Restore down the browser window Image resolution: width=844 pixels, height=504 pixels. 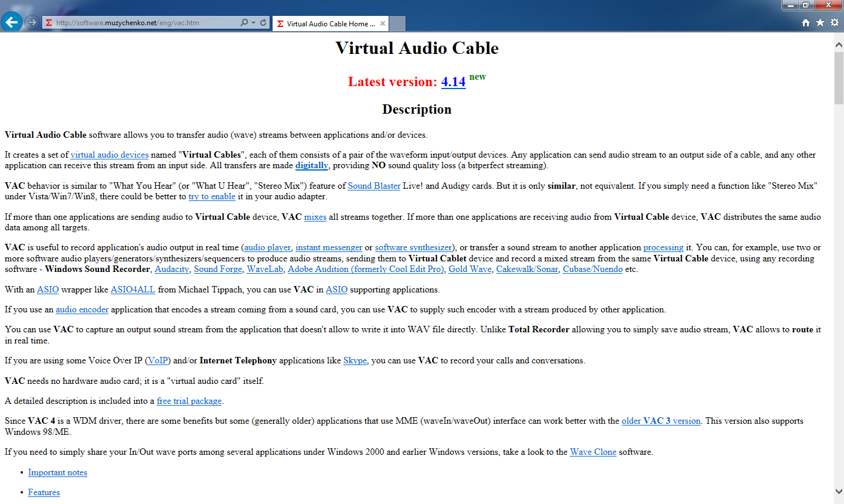click(x=806, y=5)
